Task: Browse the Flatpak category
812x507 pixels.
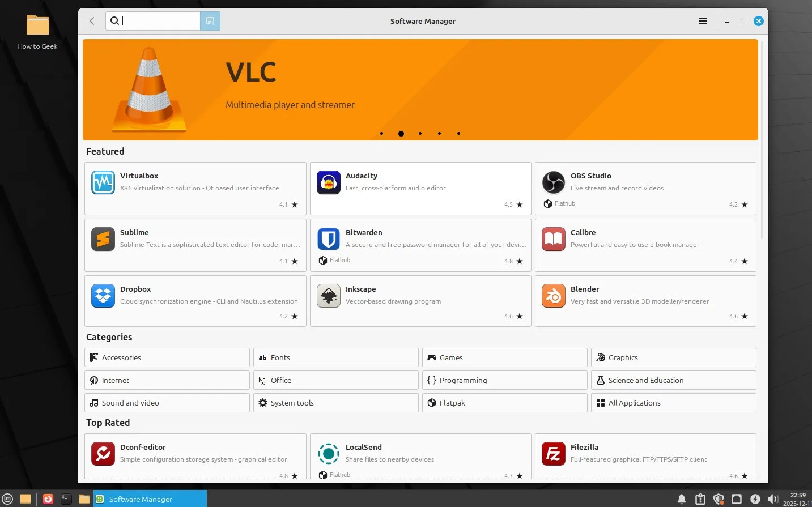Action: 505,403
